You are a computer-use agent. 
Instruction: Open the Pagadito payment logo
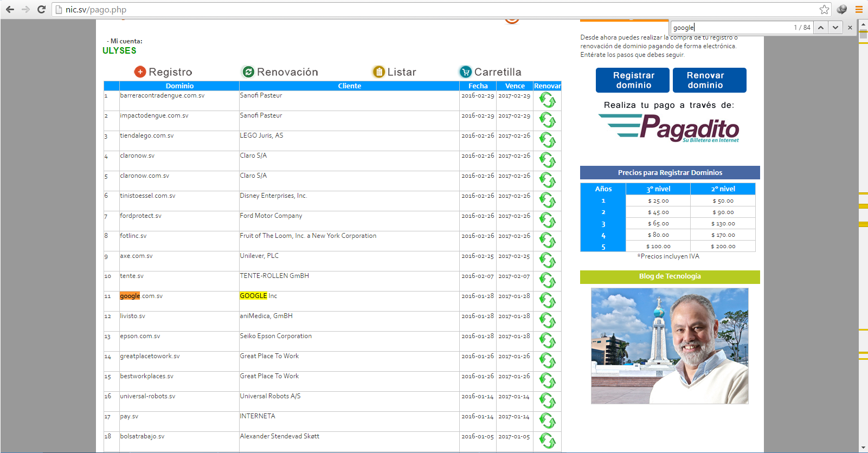[x=669, y=128]
